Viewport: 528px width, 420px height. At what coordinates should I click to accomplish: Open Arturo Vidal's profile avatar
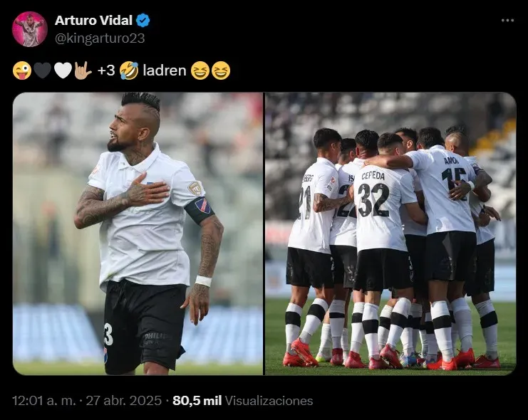pyautogui.click(x=30, y=29)
